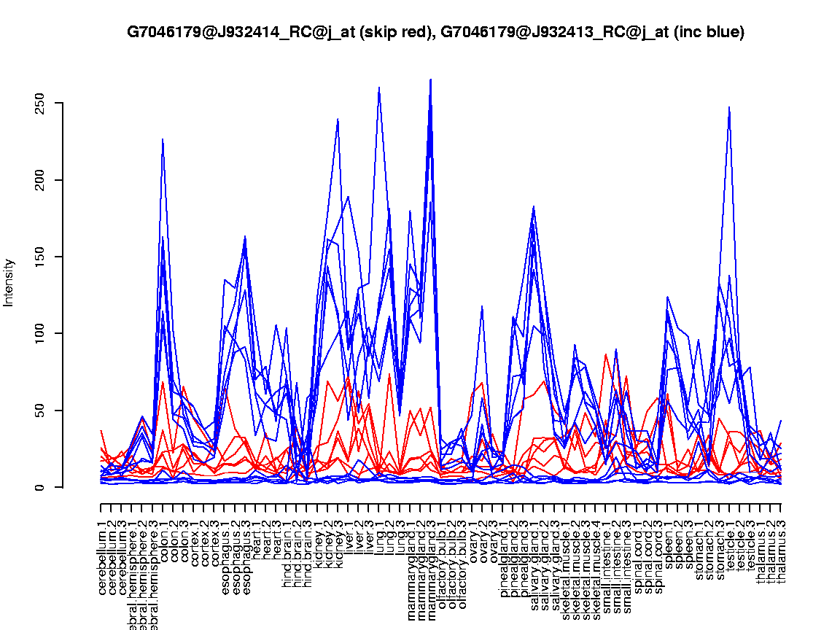Click the blue peak tip at testicle.1
This screenshot has height=630, width=840.
click(x=729, y=107)
